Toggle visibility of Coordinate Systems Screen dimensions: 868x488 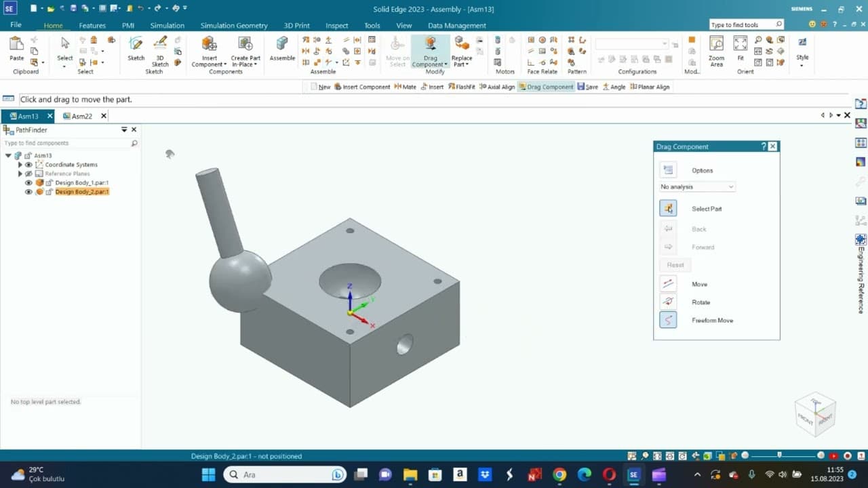(28, 165)
